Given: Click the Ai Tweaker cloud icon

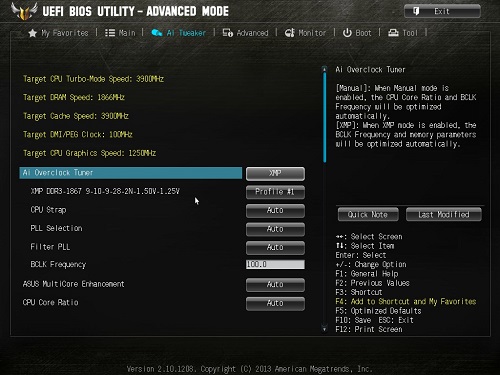Looking at the screenshot, I should pos(157,33).
